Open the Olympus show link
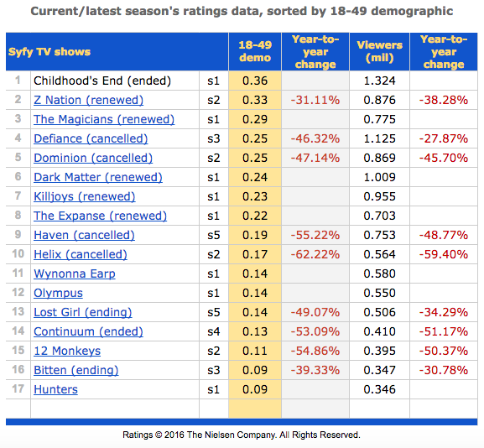This screenshot has height=448, width=484. pyautogui.click(x=58, y=293)
